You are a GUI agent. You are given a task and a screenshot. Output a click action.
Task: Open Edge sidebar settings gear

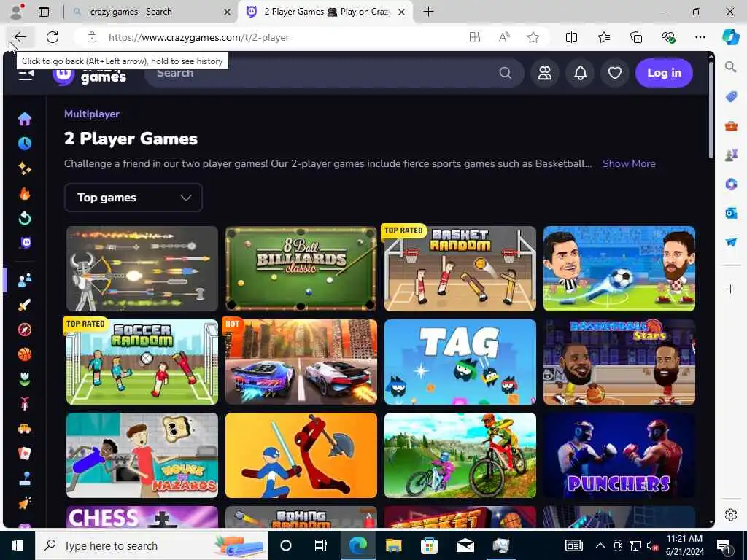tap(731, 515)
